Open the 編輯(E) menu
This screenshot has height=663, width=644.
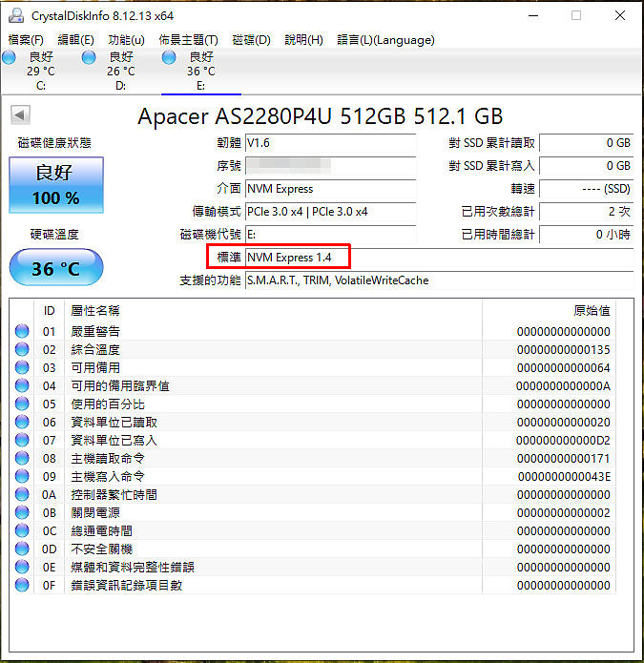point(75,40)
